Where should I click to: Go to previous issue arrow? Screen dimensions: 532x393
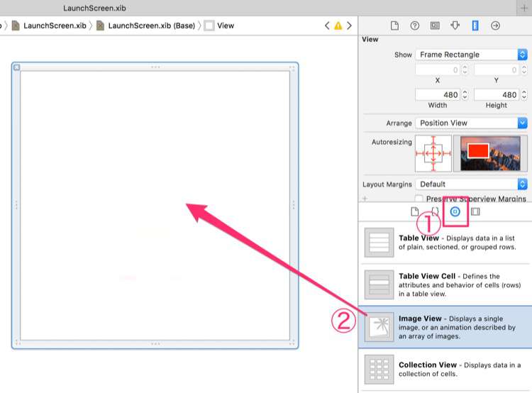tap(327, 26)
